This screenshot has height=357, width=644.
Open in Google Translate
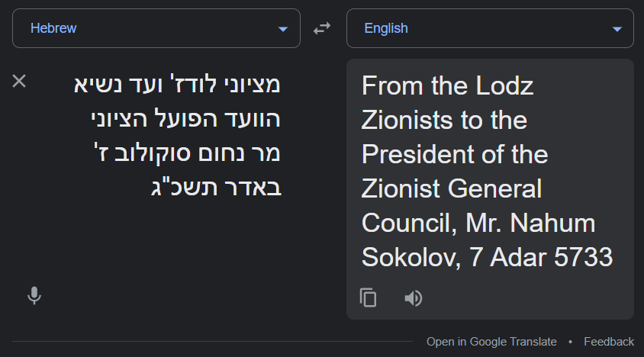coord(491,342)
